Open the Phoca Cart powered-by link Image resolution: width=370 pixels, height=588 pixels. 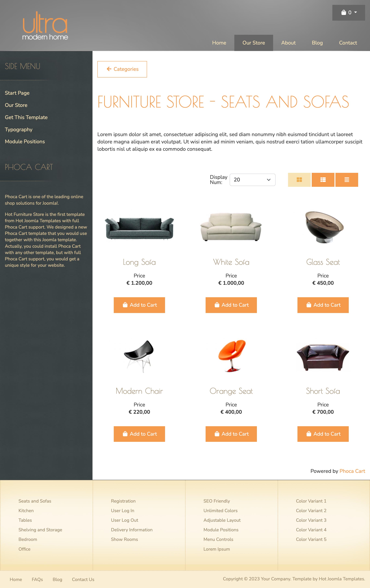click(352, 471)
